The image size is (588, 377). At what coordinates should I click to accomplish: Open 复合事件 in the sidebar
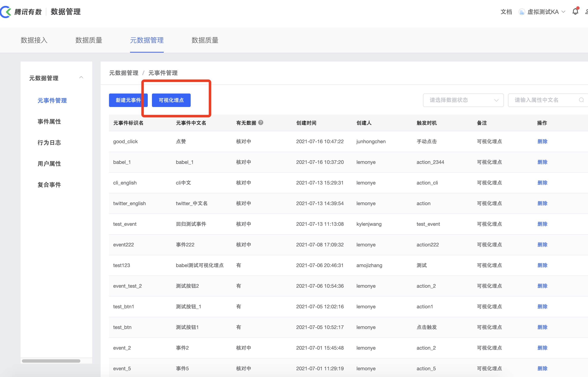click(x=49, y=184)
